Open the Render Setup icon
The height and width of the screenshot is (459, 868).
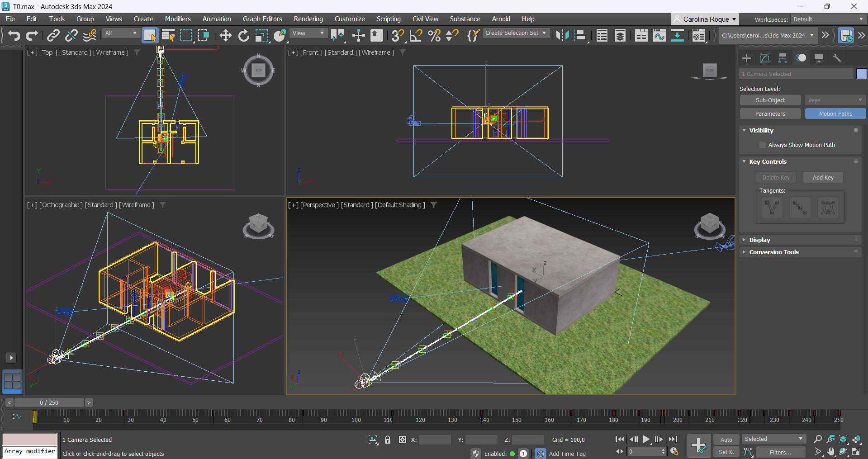click(699, 35)
